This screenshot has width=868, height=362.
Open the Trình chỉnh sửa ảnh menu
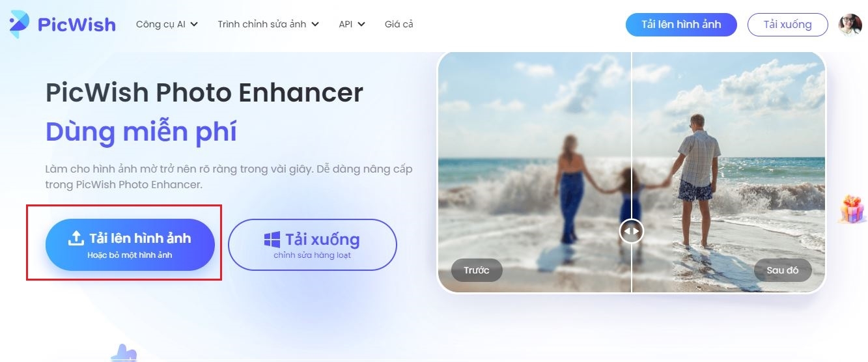click(268, 25)
